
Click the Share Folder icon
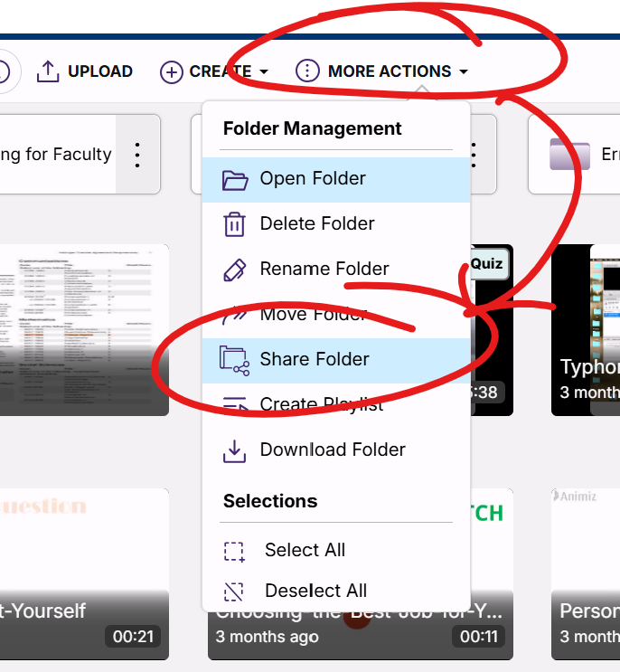point(234,361)
